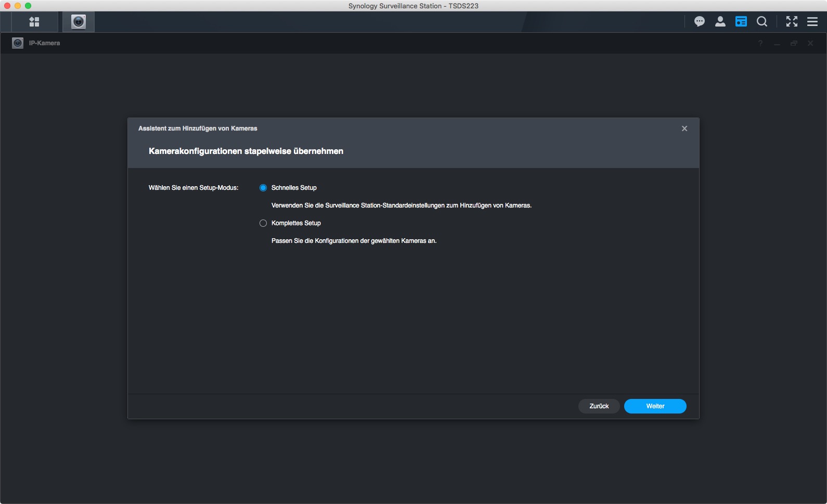Select Schnelles Setup radio button

263,188
